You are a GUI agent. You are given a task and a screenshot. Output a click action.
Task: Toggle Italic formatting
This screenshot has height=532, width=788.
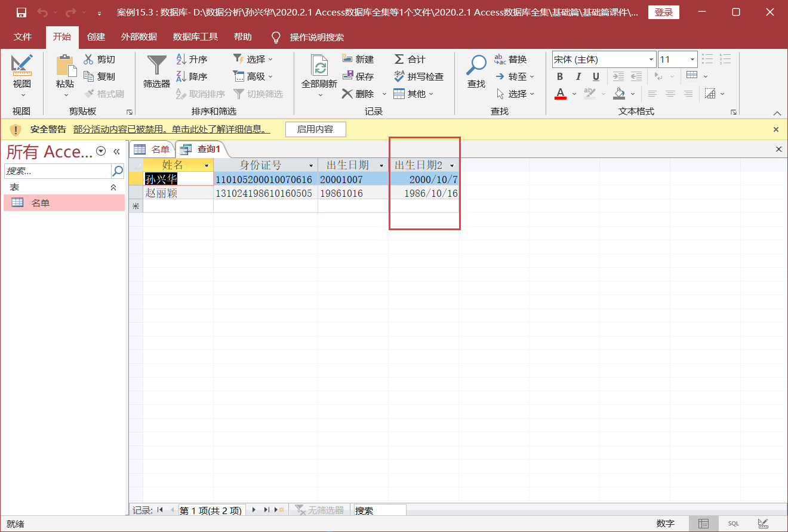pos(578,76)
